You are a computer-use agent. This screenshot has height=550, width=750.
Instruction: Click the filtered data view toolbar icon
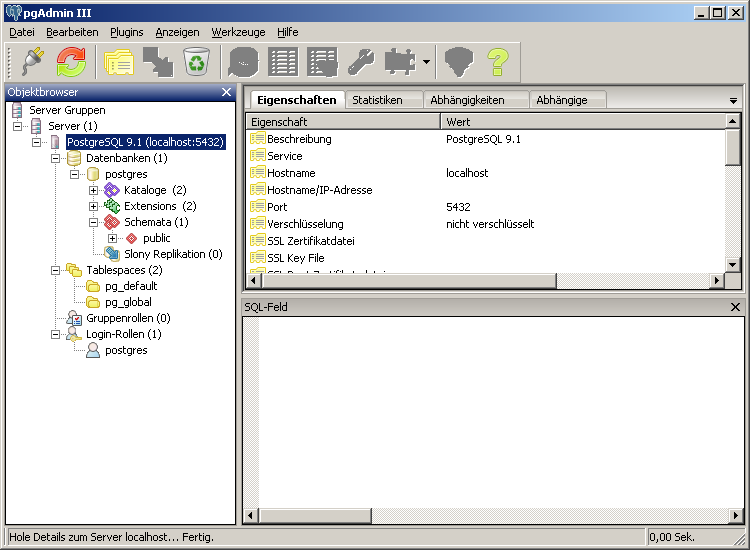coord(322,62)
